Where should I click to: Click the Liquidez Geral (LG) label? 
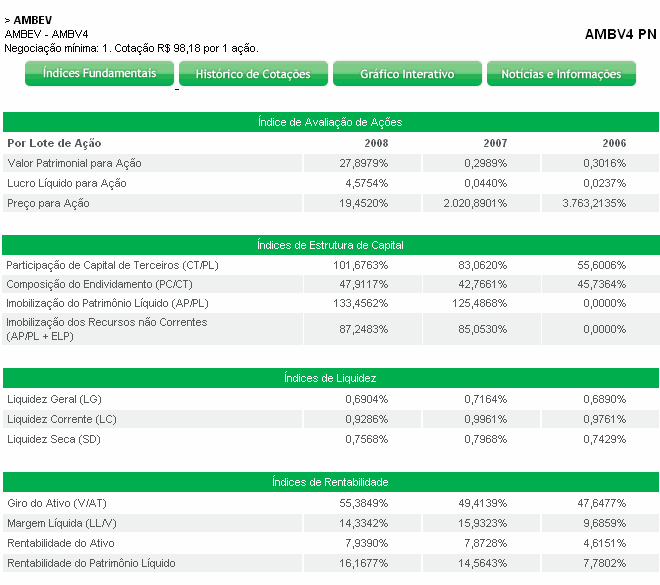pyautogui.click(x=55, y=399)
